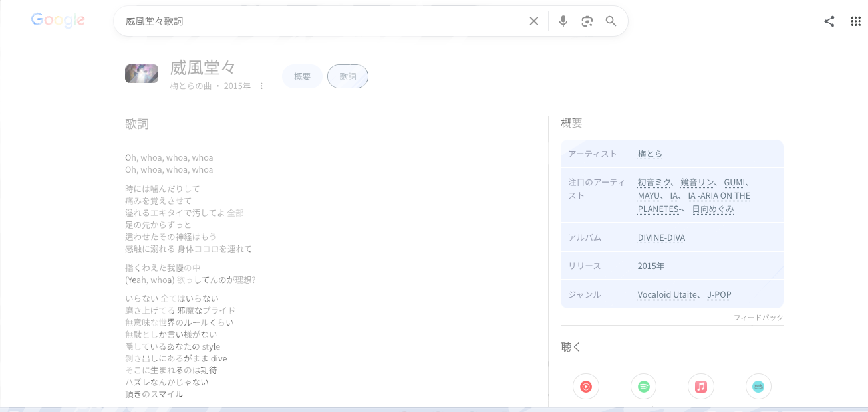Click the lyric line 頂きのスマイル
This screenshot has width=868, height=412.
pos(154,394)
